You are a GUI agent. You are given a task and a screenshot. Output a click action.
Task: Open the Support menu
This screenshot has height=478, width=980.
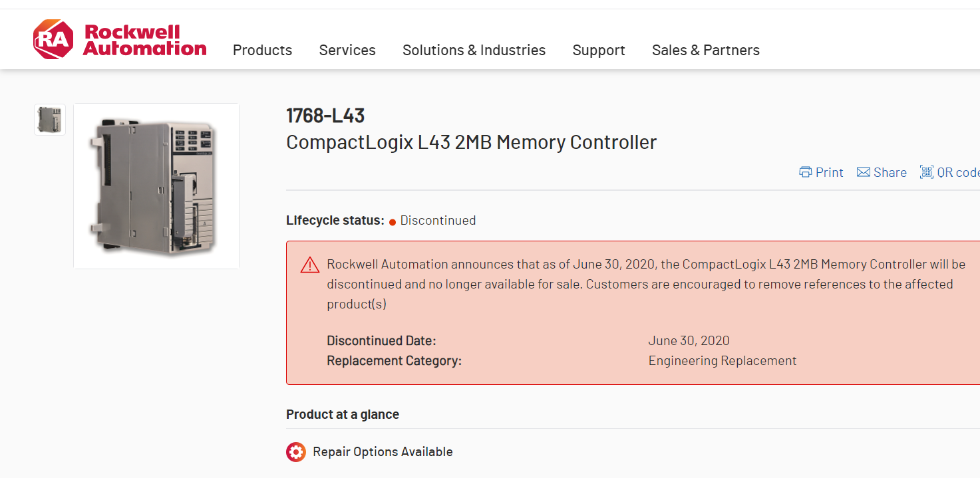(599, 51)
